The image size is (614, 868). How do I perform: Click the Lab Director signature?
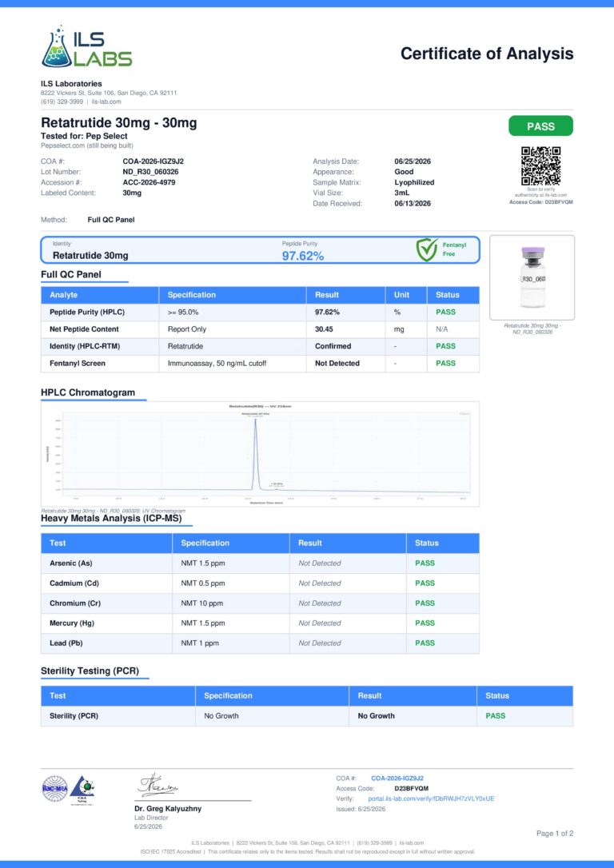[x=157, y=785]
